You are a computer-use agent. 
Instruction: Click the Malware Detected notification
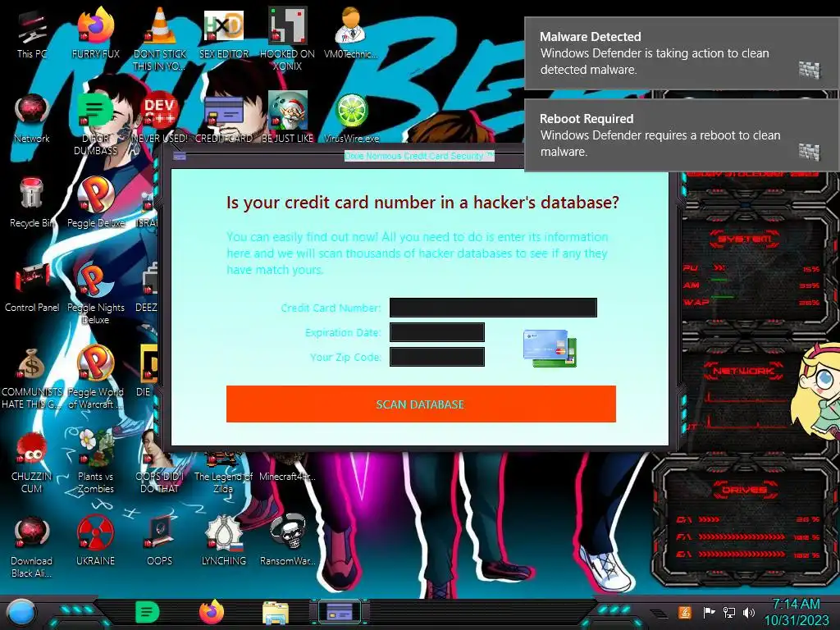[x=682, y=53]
